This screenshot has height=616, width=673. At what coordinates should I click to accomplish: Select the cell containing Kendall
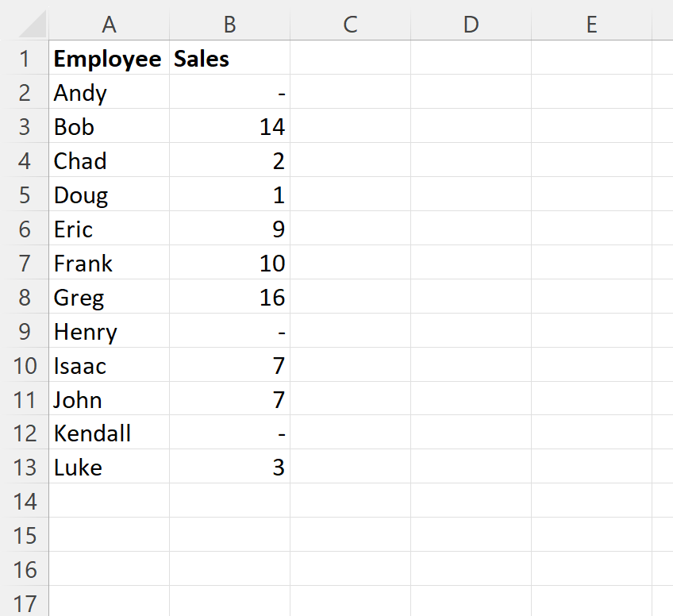pos(108,433)
